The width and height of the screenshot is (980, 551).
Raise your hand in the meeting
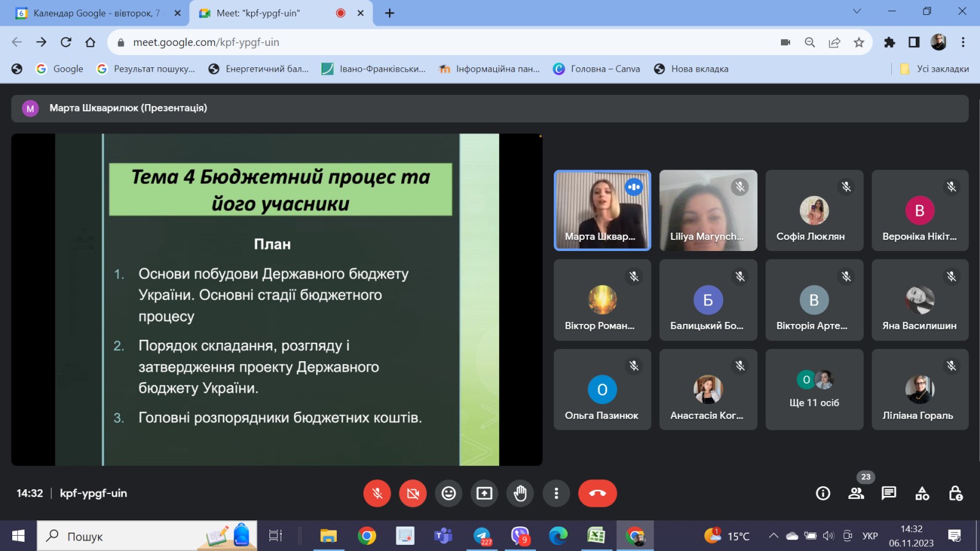pyautogui.click(x=520, y=493)
